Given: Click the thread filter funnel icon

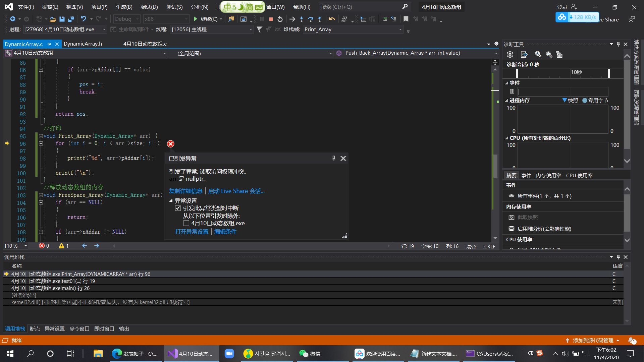Looking at the screenshot, I should (259, 29).
